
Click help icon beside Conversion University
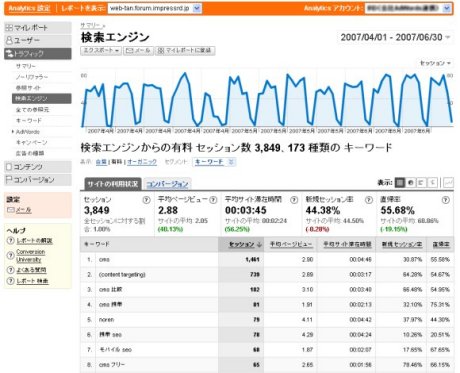point(11,256)
